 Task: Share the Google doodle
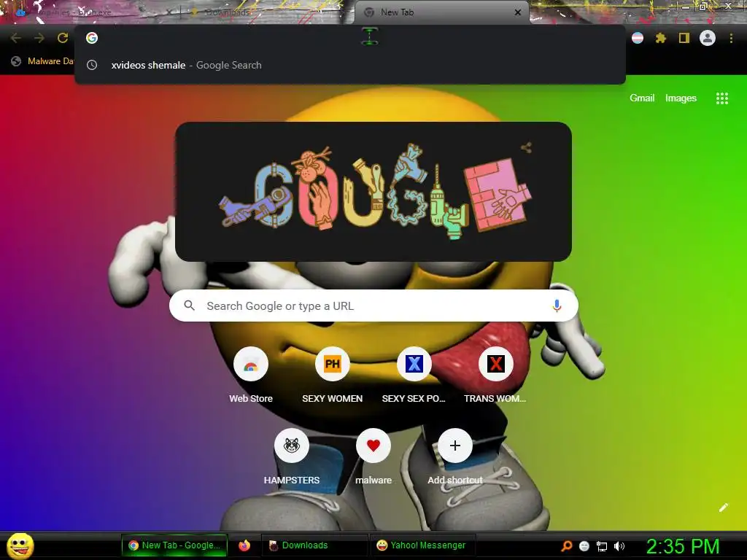526,147
